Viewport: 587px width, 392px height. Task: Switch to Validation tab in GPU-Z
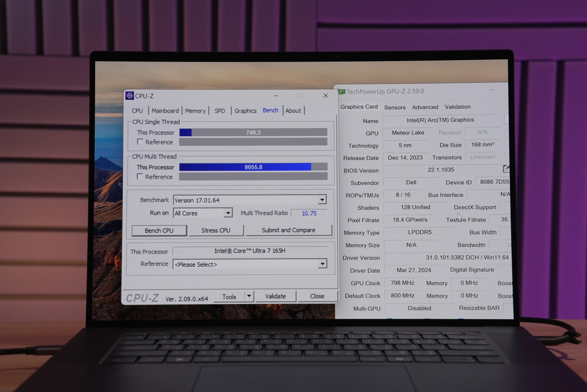(457, 107)
